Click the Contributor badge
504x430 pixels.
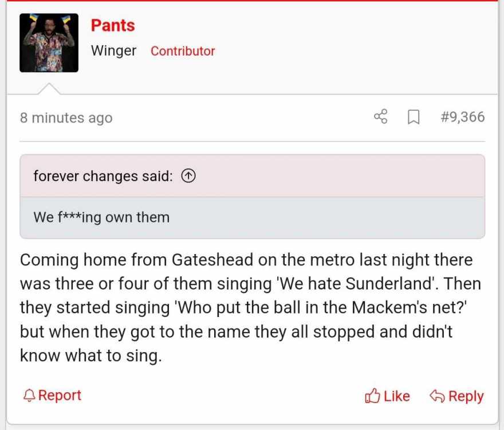tap(183, 51)
